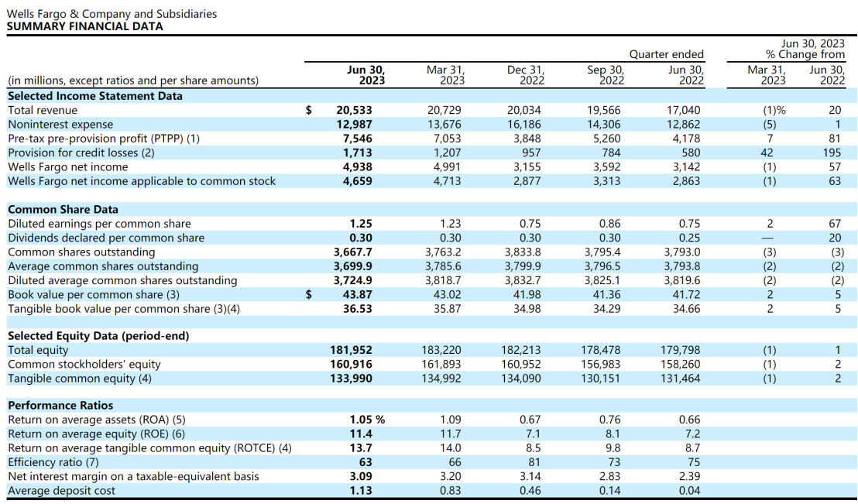Click the Selected Income Statement Data heading
858x504 pixels.
95,96
